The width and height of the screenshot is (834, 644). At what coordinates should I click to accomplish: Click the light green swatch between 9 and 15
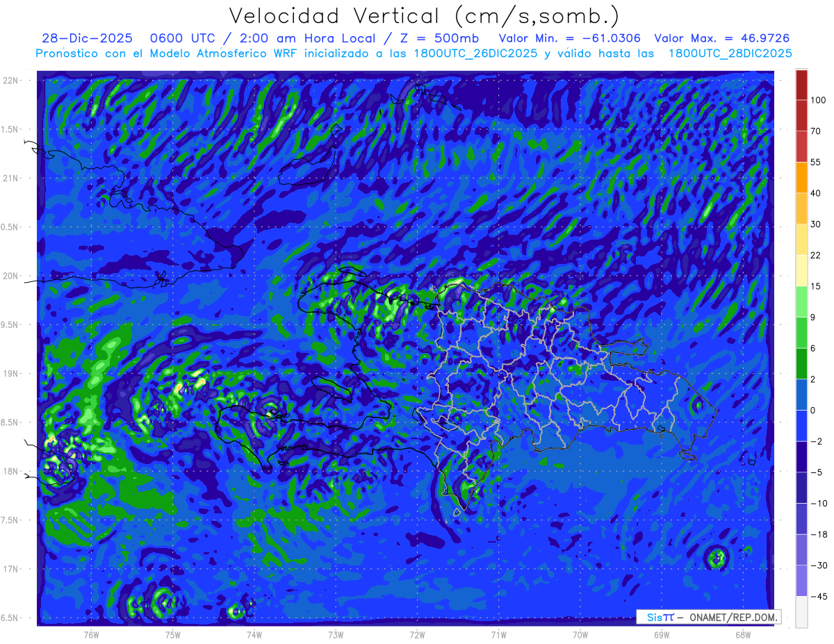tap(801, 302)
